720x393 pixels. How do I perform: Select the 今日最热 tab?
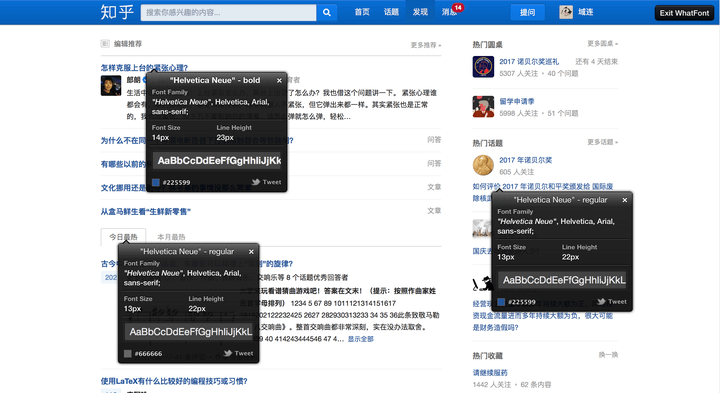pyautogui.click(x=123, y=237)
